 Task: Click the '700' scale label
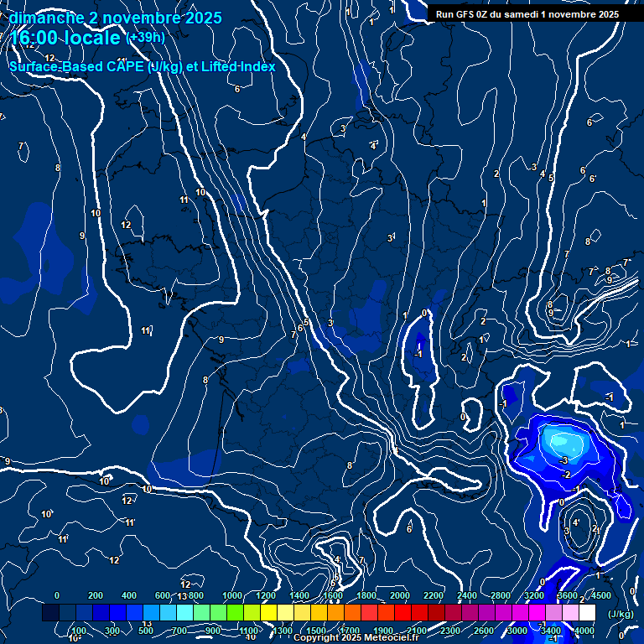(179, 631)
